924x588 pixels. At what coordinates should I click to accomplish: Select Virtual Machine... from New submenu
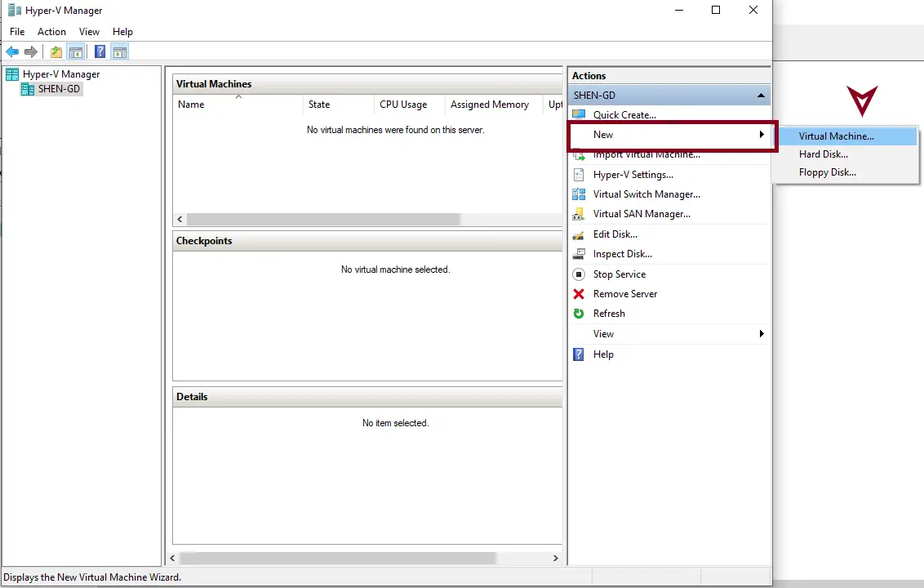point(836,136)
